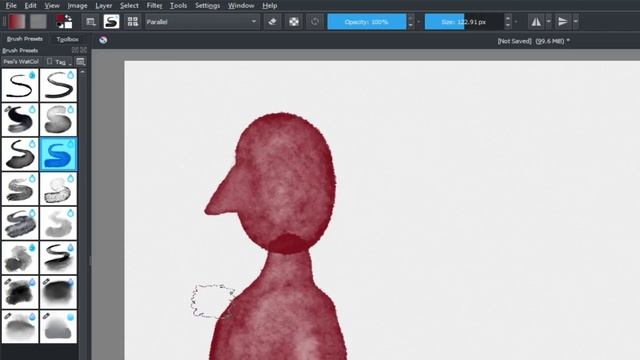
Task: Click the Opacity slider stepper arrows
Action: click(411, 22)
